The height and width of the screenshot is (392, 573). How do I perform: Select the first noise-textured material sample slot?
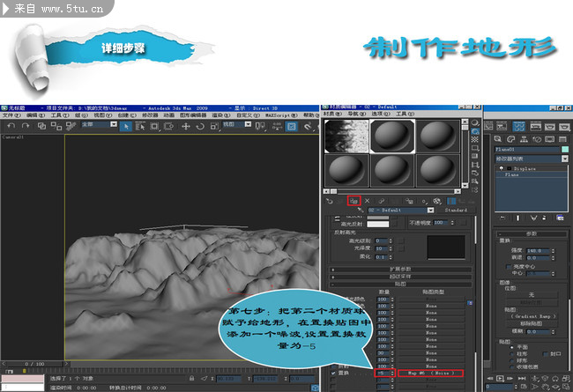(x=345, y=135)
